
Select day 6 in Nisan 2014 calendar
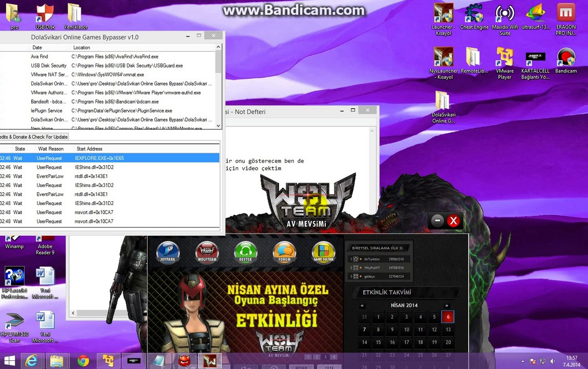tap(448, 317)
